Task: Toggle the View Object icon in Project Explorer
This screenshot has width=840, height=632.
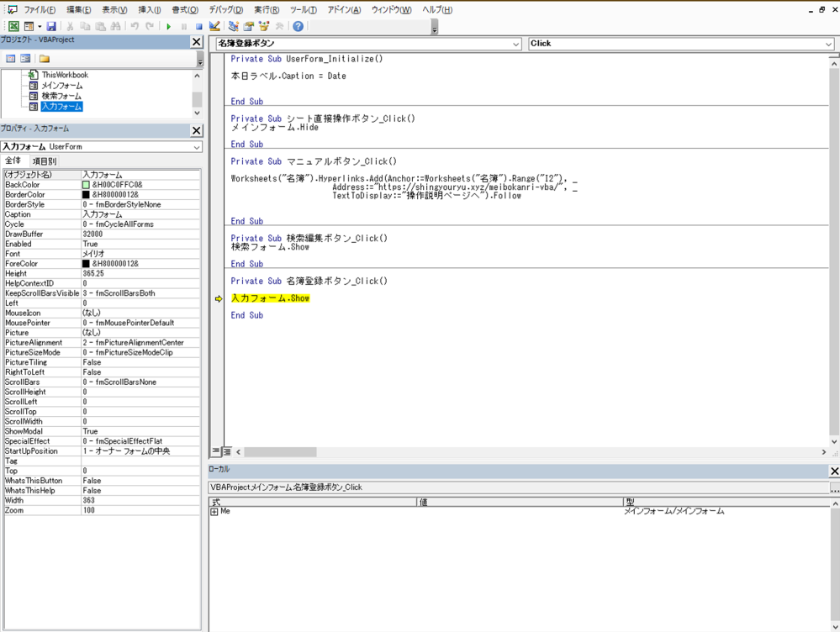Action: 24,57
